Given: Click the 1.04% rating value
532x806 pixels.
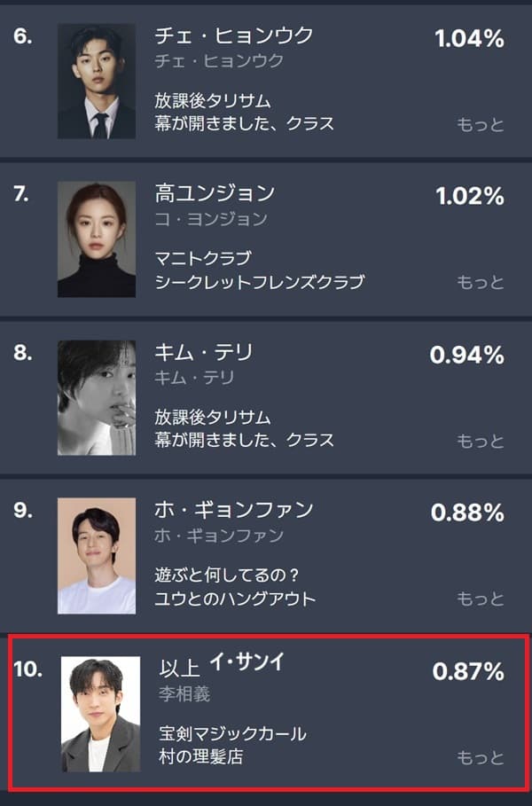Looking at the screenshot, I should tap(469, 39).
